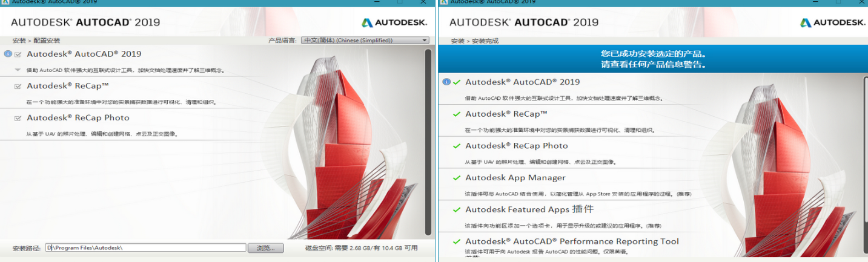Select Autodesk AutoCAD 2019 title in configure window

(x=84, y=54)
